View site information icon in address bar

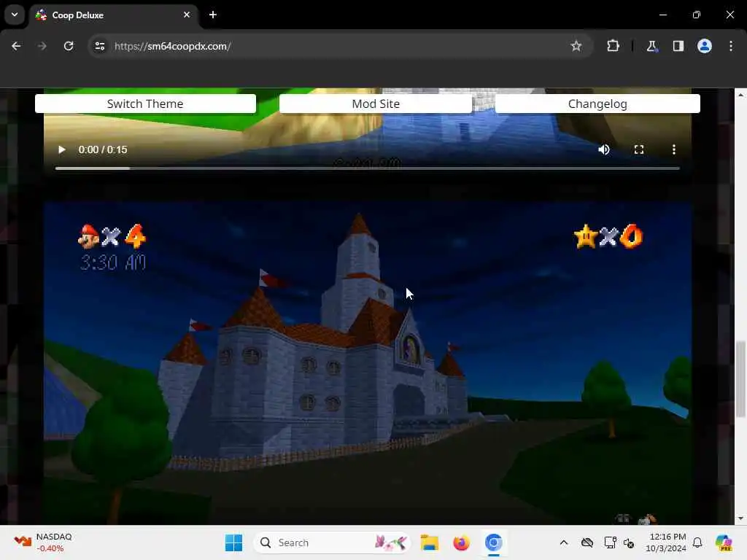tap(99, 46)
